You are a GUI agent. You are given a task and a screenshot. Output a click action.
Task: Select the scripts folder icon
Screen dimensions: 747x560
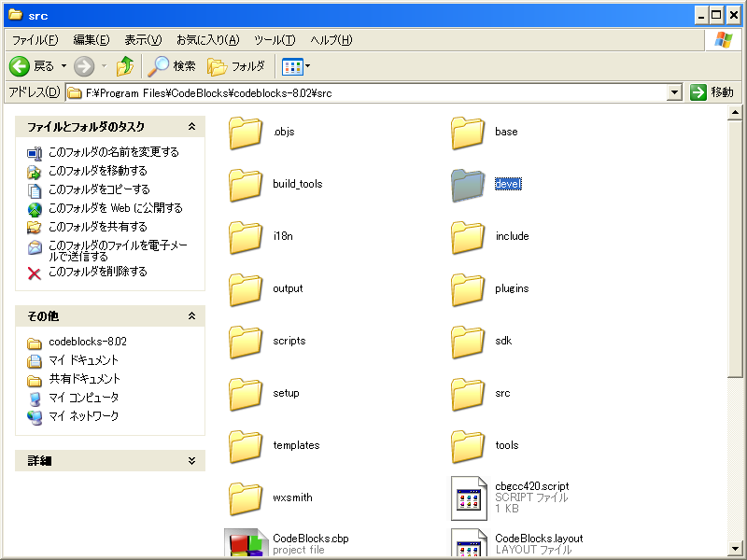point(246,342)
